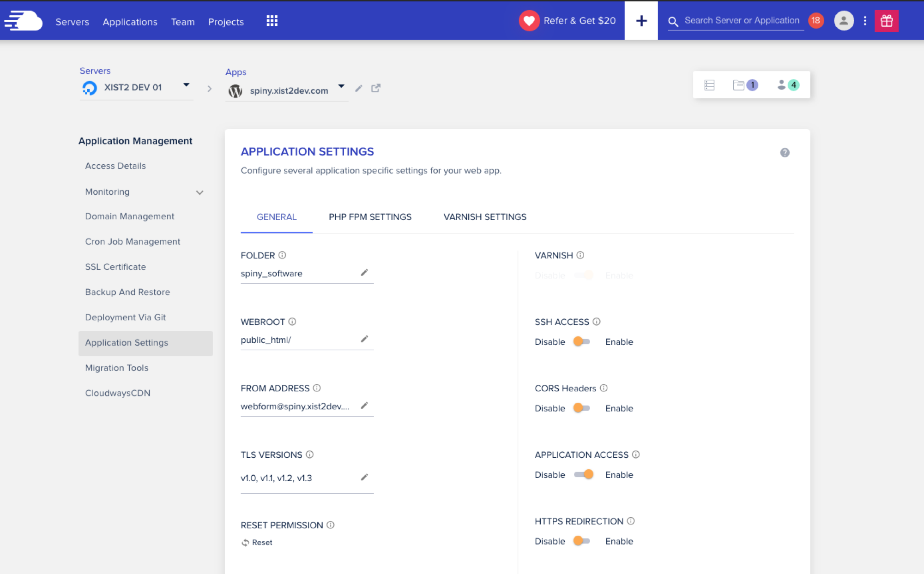
Task: Edit TLS VERSIONS with pencil icon
Action: [364, 477]
